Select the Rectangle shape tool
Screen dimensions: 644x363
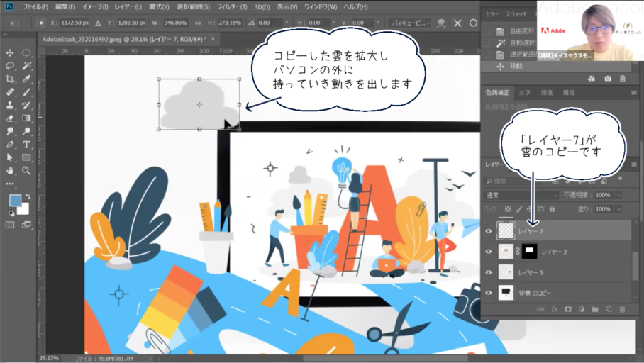pos(26,157)
